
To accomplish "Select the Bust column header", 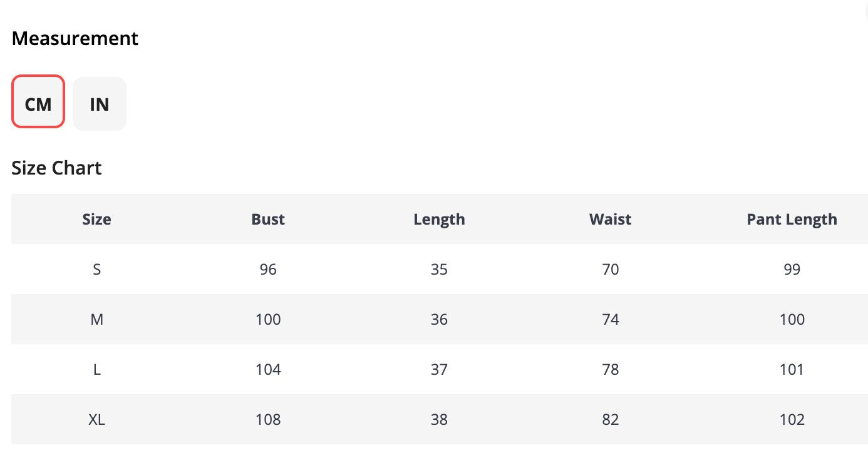I will (x=268, y=220).
